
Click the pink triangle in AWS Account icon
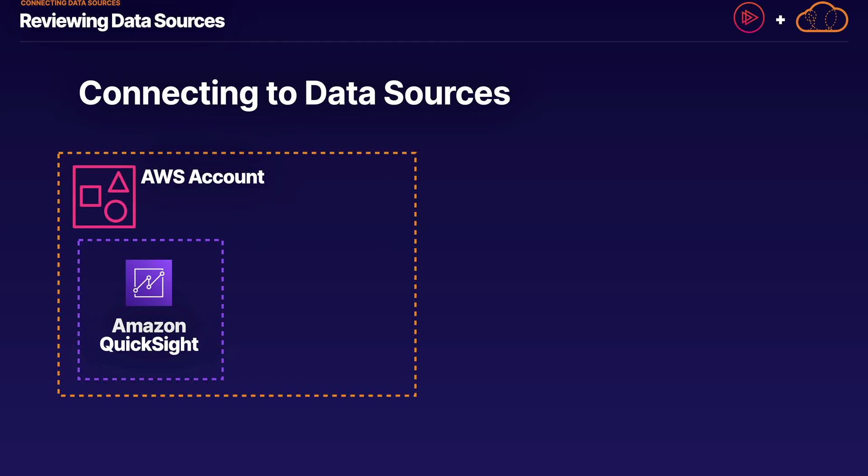(118, 182)
